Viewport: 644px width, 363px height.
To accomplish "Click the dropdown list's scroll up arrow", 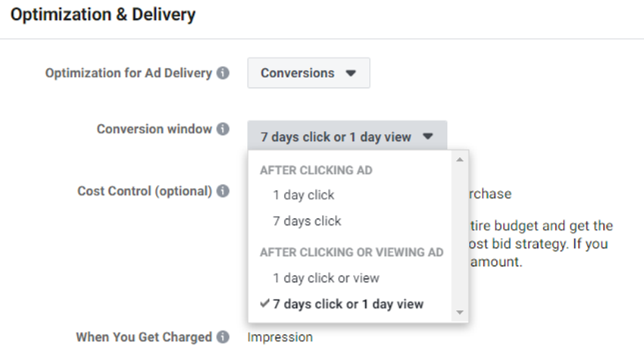I will [458, 160].
